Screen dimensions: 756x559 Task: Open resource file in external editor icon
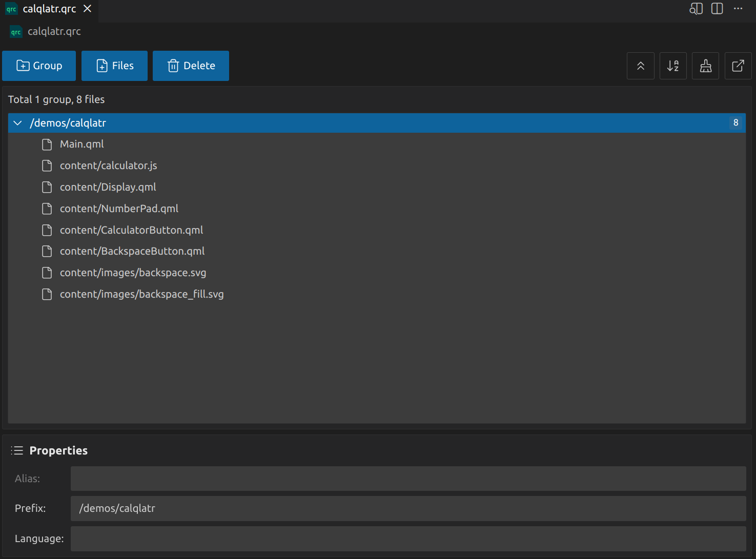point(738,66)
